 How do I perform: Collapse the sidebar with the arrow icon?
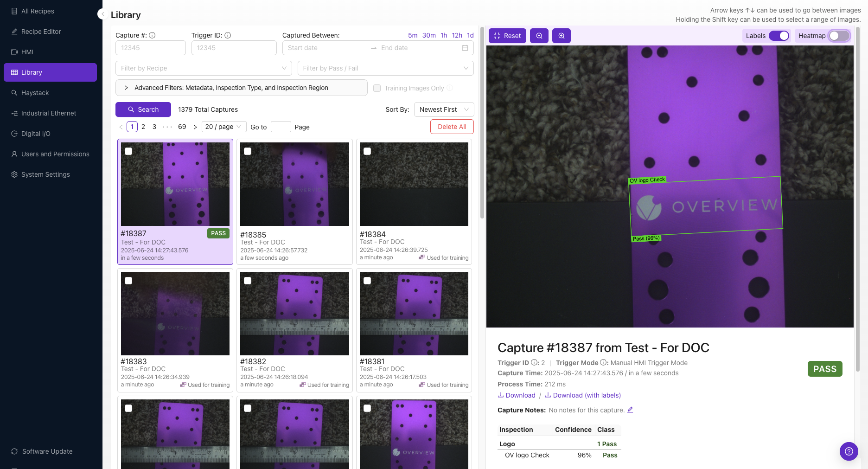102,14
